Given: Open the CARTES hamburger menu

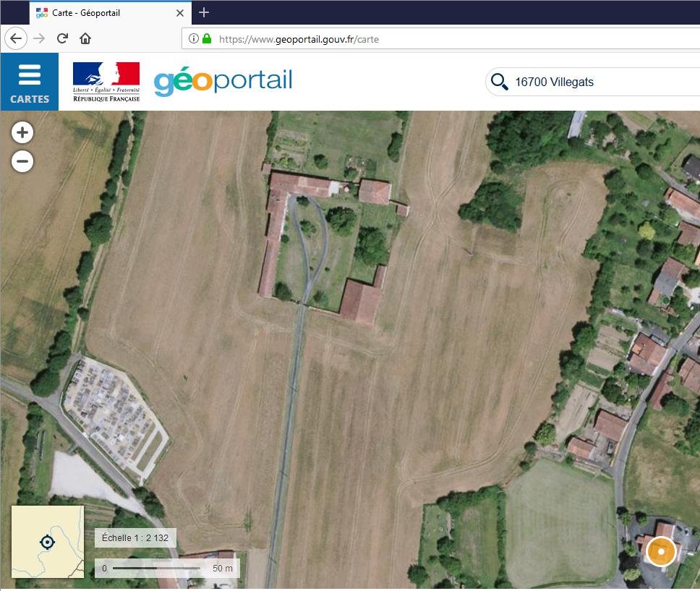Looking at the screenshot, I should 30,82.
